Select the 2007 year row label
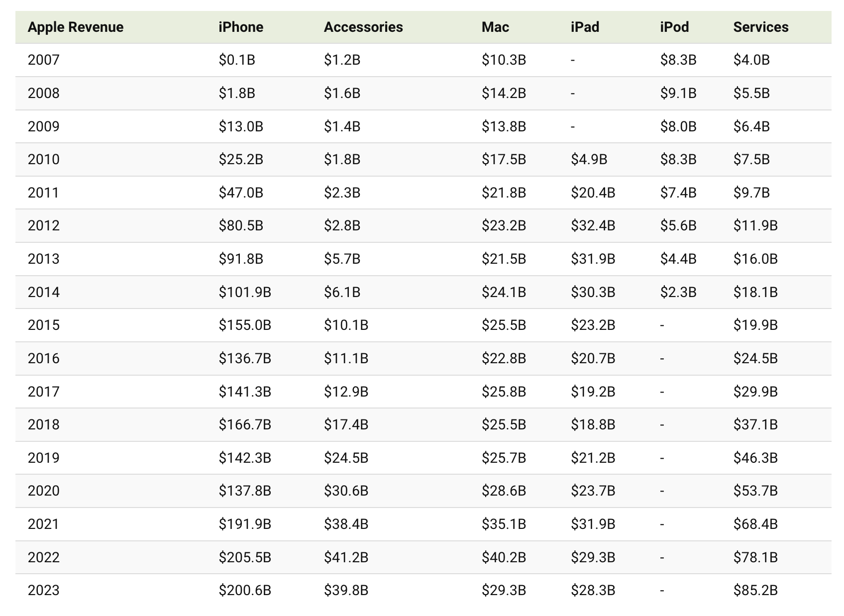 pyautogui.click(x=44, y=60)
